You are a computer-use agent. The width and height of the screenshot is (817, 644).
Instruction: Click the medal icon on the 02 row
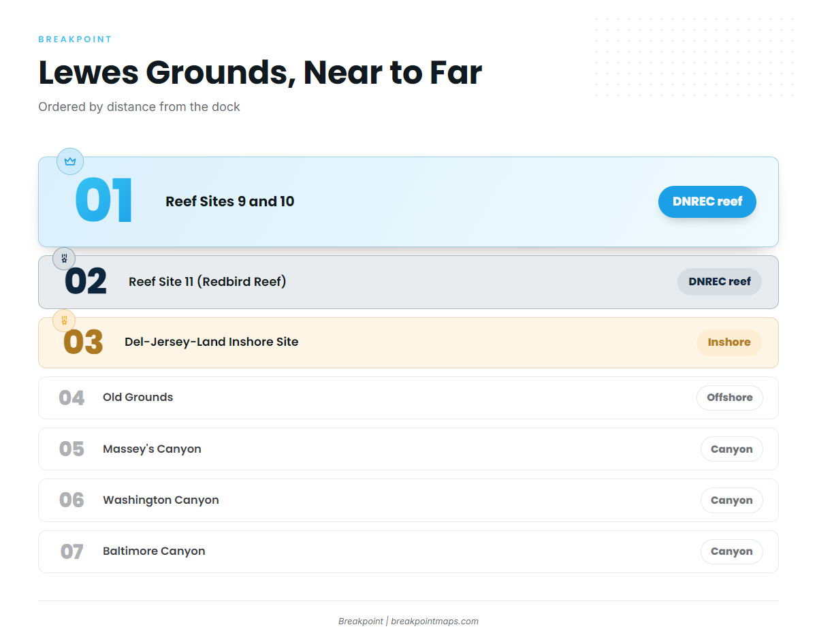64,258
